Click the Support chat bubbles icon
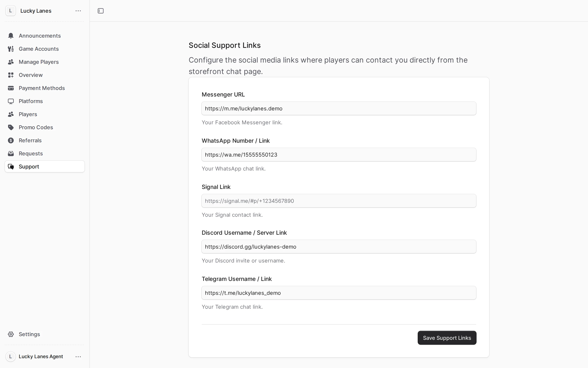This screenshot has width=588, height=368. tap(11, 167)
